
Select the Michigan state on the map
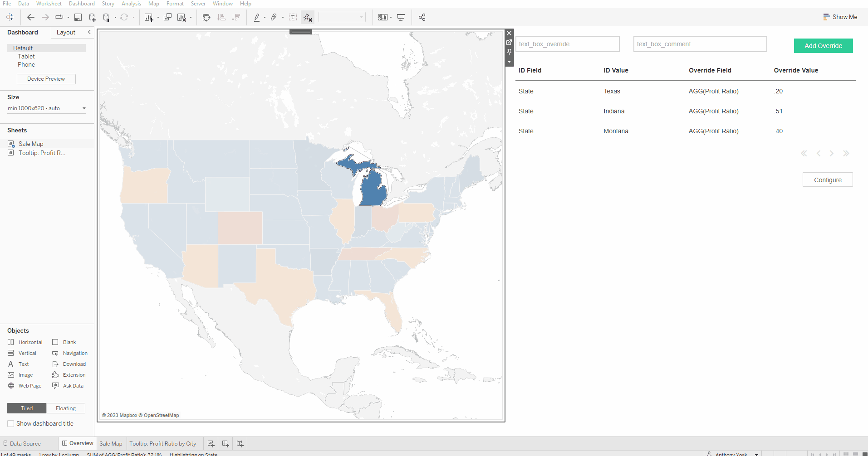pyautogui.click(x=374, y=189)
